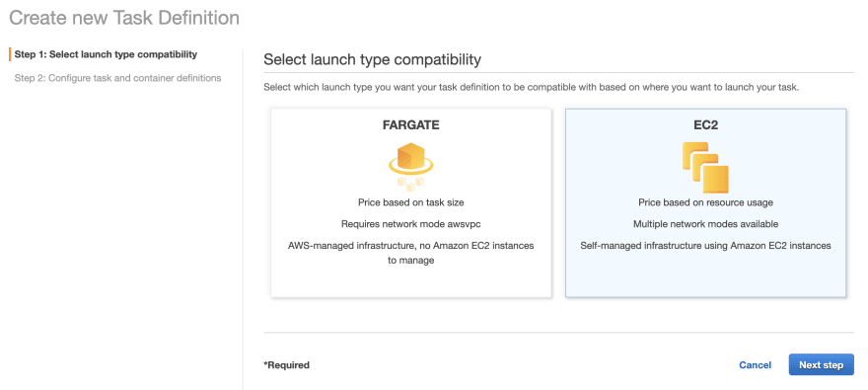The image size is (868, 390).
Task: Click the launch type instruction sentence
Action: (531, 88)
